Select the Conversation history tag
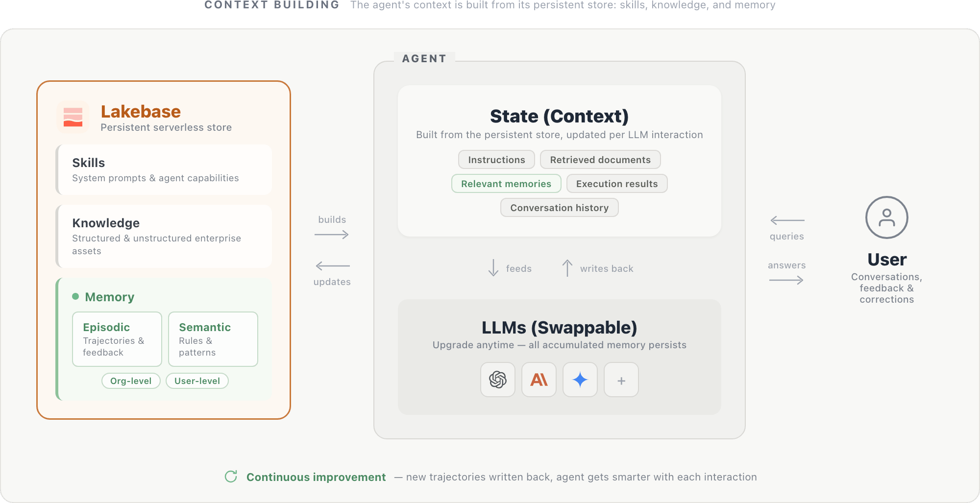980x503 pixels. pos(559,207)
